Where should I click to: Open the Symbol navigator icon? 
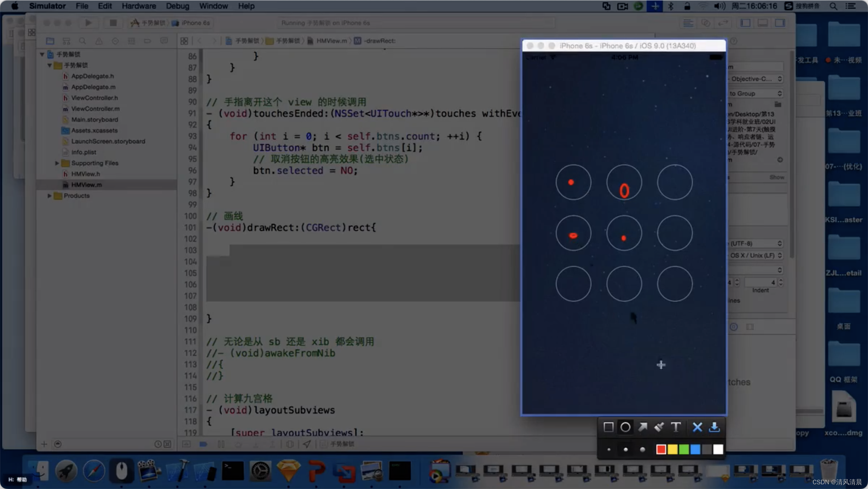(x=66, y=41)
